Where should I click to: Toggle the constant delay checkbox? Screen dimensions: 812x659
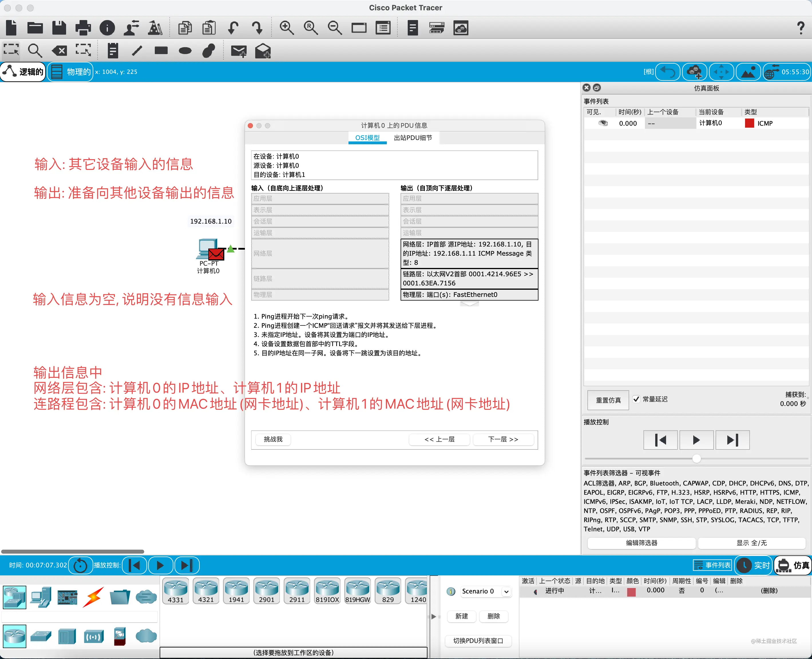[x=636, y=399]
